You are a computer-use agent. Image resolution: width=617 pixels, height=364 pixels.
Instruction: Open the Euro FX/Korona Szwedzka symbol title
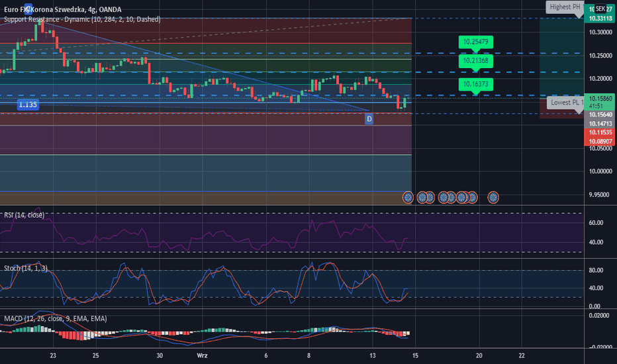(63, 9)
